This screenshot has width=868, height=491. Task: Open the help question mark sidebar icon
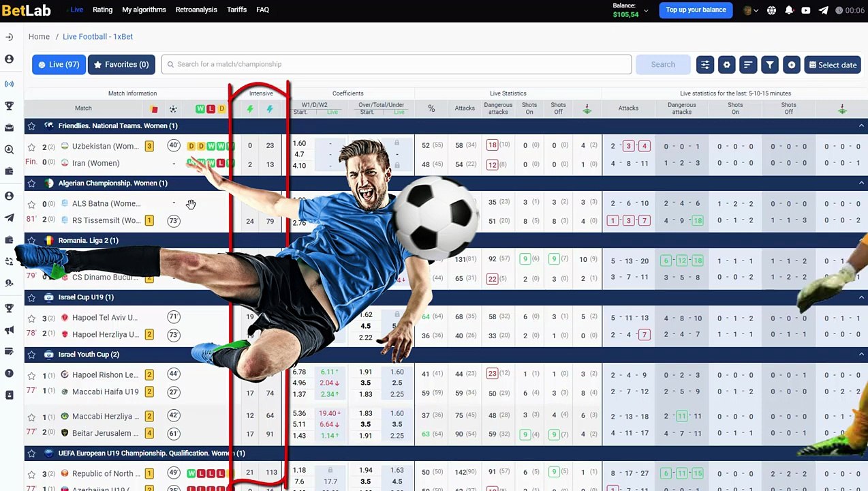point(9,373)
